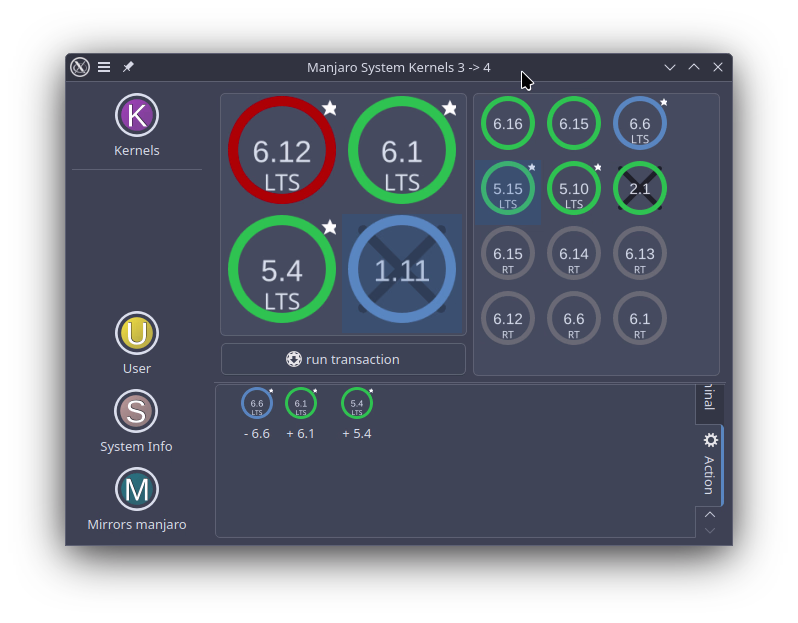This screenshot has height=623, width=798.
Task: Open the Mirrors manjaro section icon
Action: click(x=136, y=489)
